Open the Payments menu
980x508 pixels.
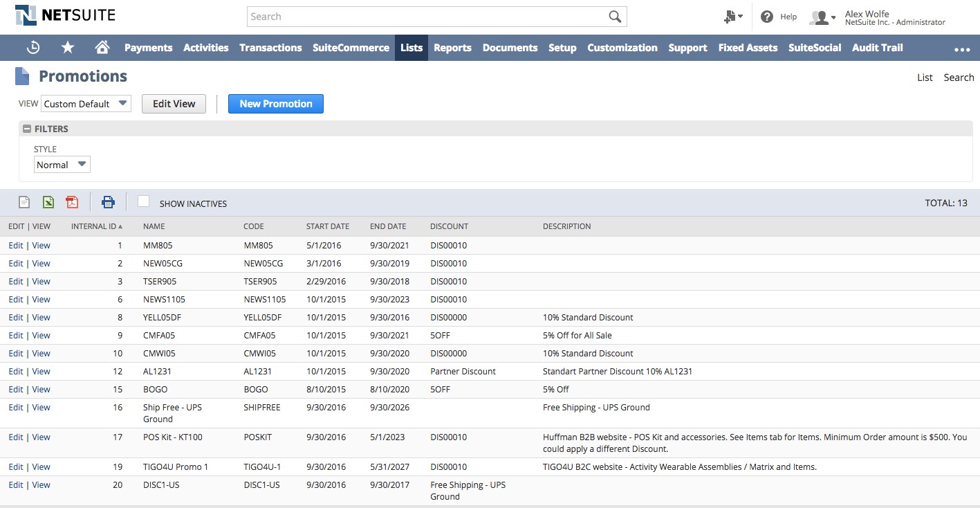(148, 48)
